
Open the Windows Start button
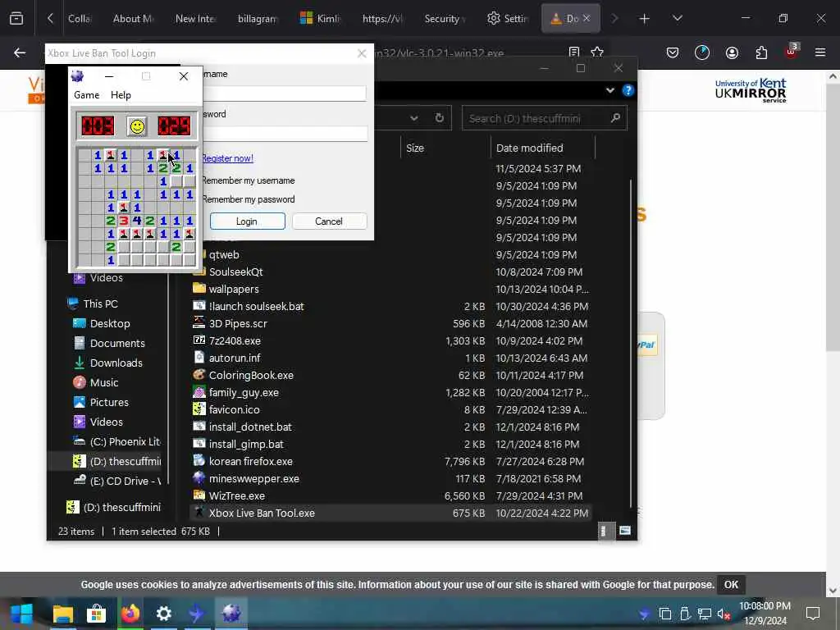22,614
